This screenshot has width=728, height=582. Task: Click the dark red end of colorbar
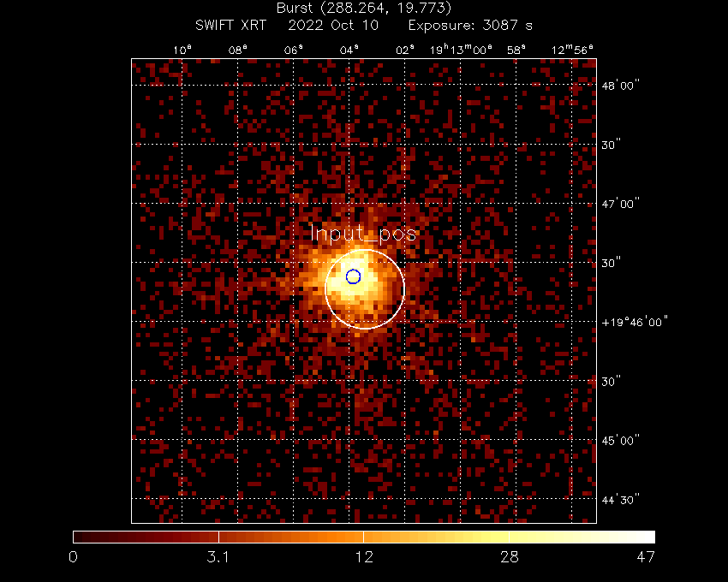[x=82, y=537]
